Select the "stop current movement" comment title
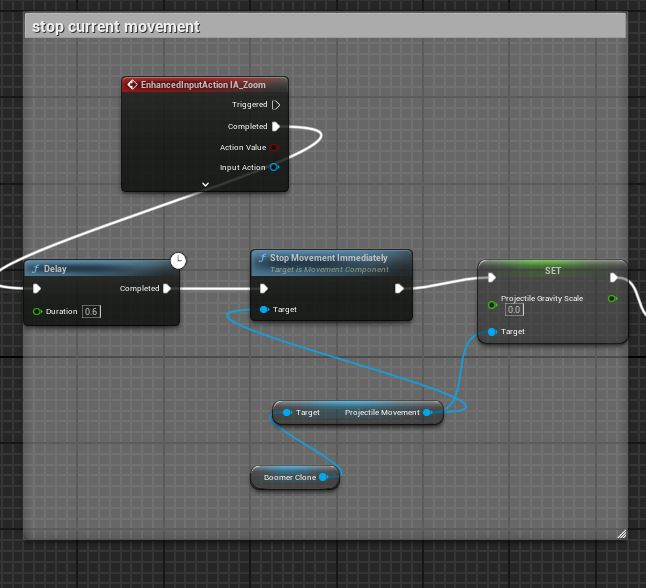Image resolution: width=646 pixels, height=588 pixels. (116, 27)
